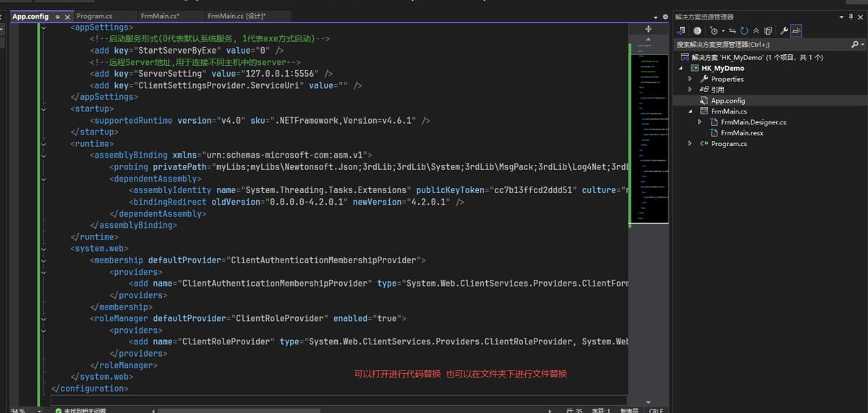The height and width of the screenshot is (413, 868).
Task: Click the pending changes filter clock icon
Action: click(x=714, y=30)
